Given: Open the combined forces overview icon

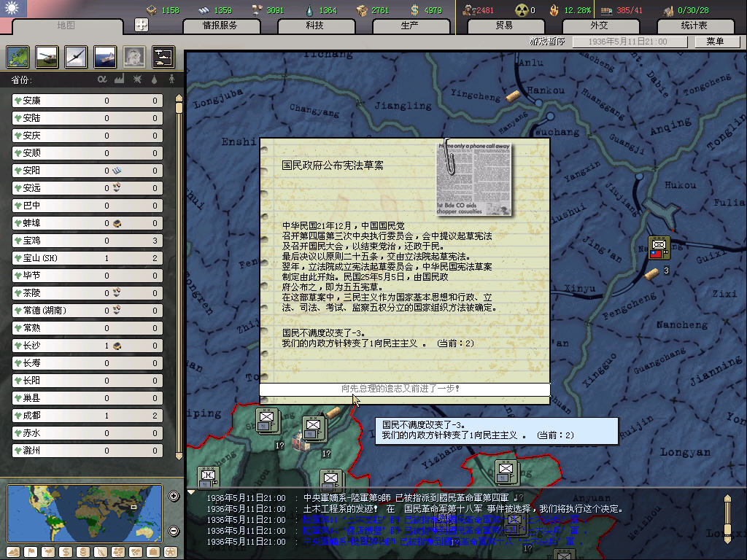Looking at the screenshot, I should pos(163,57).
